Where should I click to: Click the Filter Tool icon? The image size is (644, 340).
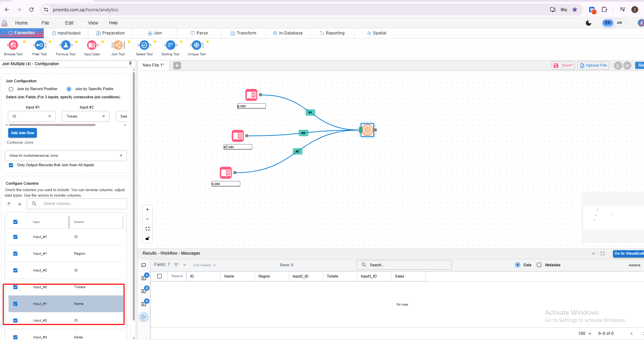point(40,45)
